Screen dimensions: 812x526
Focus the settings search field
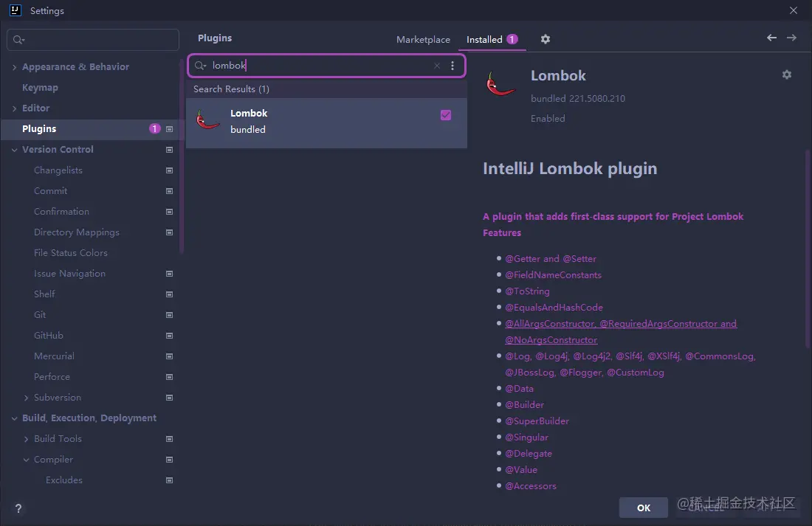(93, 40)
